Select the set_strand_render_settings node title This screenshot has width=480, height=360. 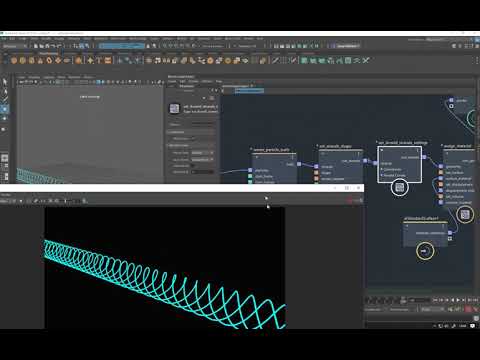403,143
